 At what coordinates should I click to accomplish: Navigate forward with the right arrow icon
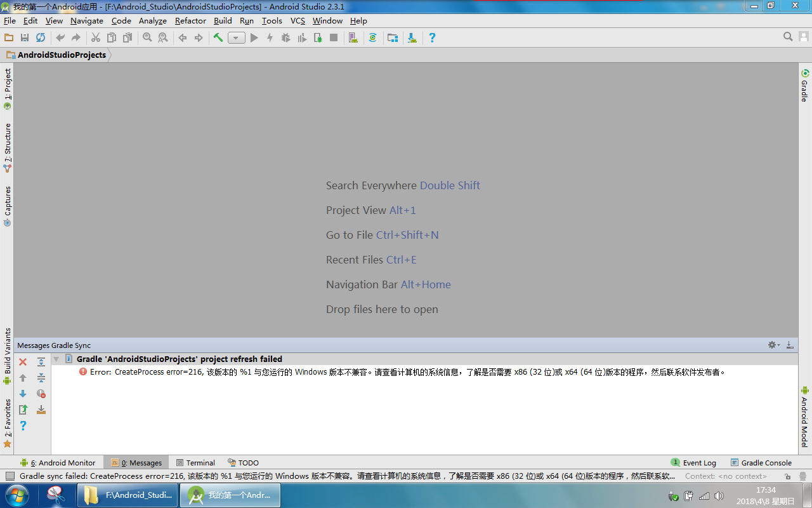point(199,37)
